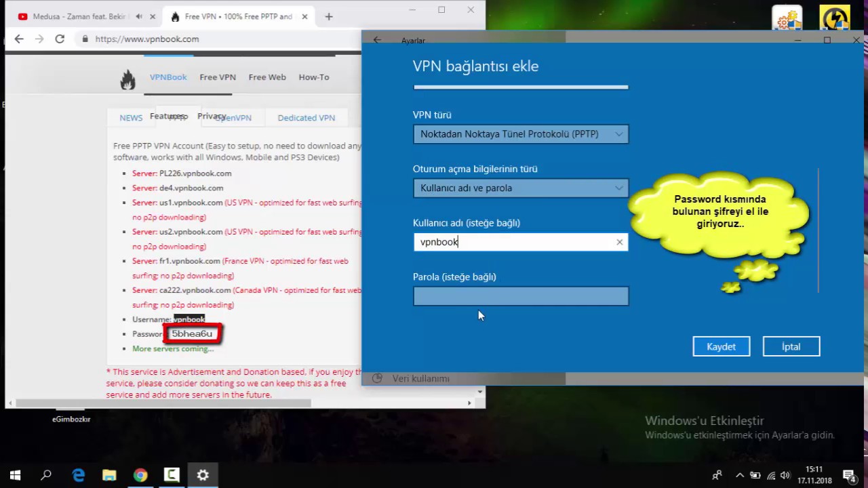Show hidden system tray icons
868x488 pixels.
(740, 475)
